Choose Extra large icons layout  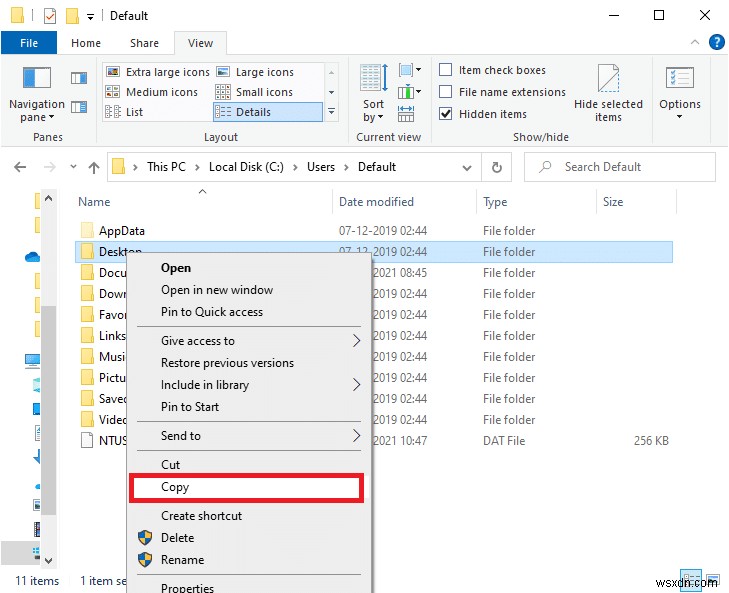(158, 72)
